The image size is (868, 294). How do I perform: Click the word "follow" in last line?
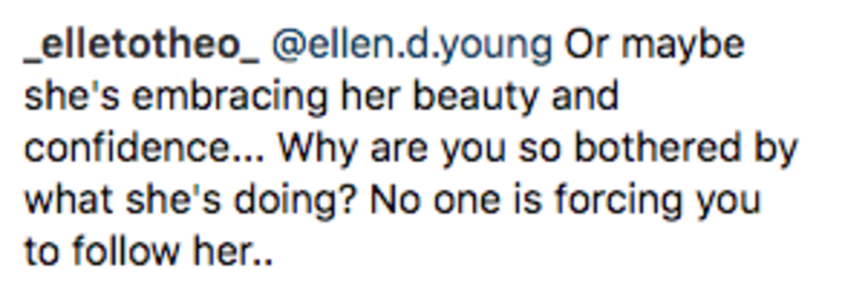[x=127, y=252]
